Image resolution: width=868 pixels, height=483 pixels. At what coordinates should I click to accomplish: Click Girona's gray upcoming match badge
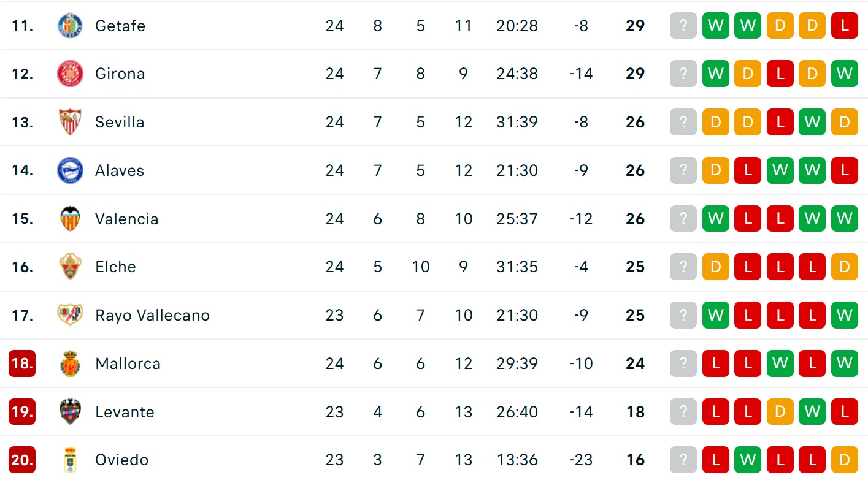(683, 74)
